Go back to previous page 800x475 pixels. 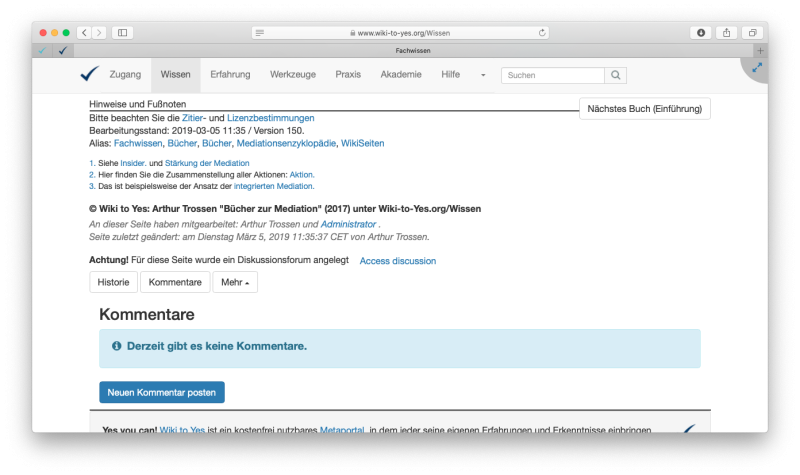coord(84,32)
